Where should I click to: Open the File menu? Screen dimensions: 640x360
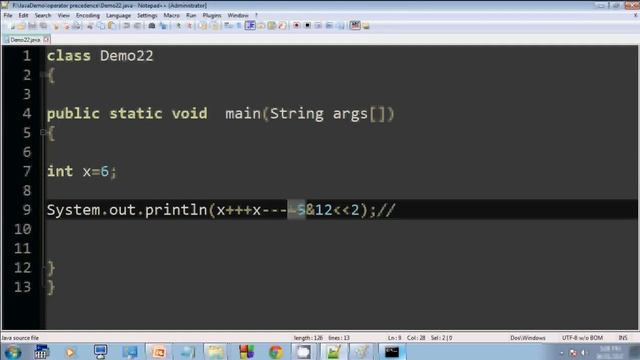coord(8,15)
